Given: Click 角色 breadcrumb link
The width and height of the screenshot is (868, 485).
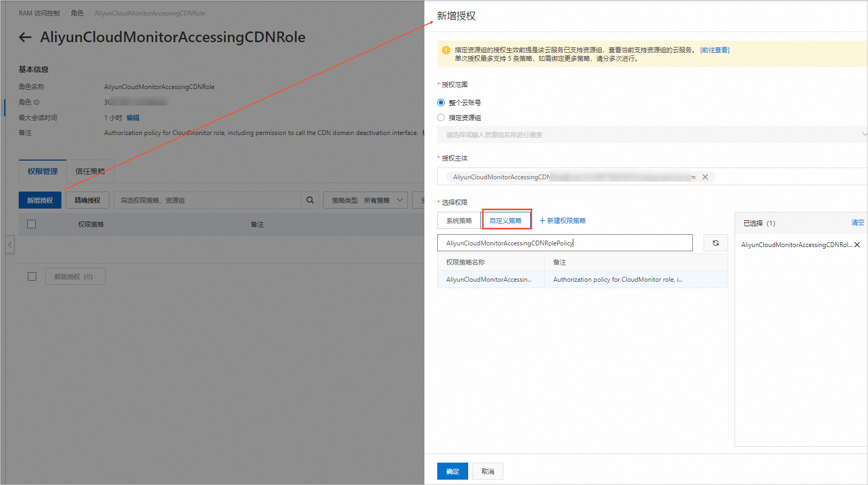Looking at the screenshot, I should point(77,13).
